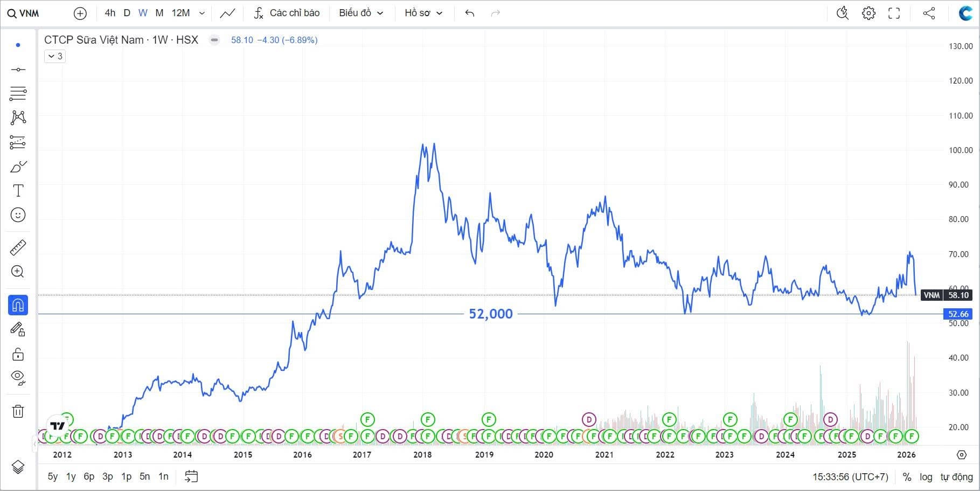Select the pattern drawing tool

click(18, 117)
